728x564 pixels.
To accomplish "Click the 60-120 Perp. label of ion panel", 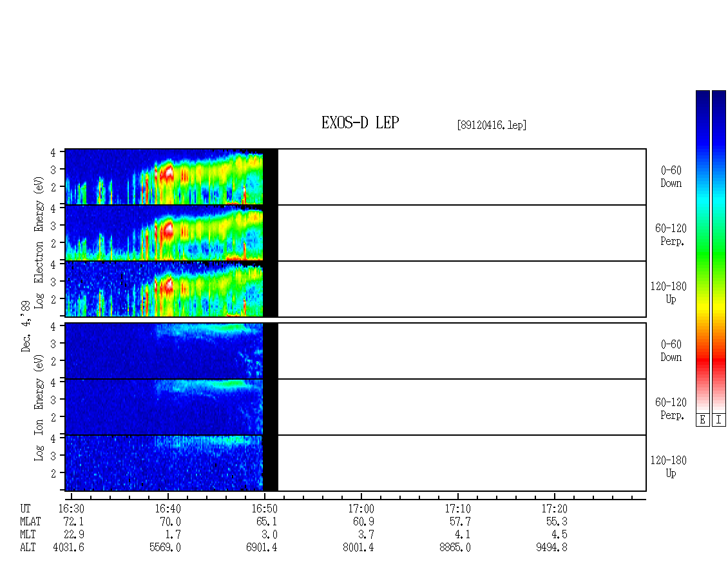I will [671, 409].
